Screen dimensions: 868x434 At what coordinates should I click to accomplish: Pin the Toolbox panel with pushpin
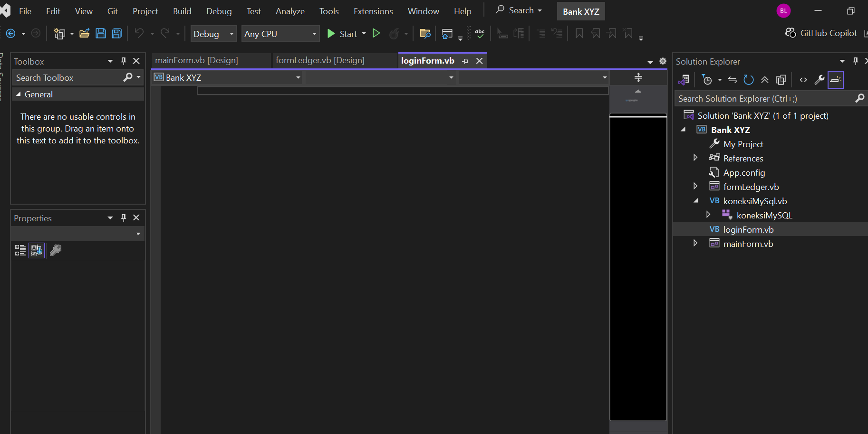point(124,61)
